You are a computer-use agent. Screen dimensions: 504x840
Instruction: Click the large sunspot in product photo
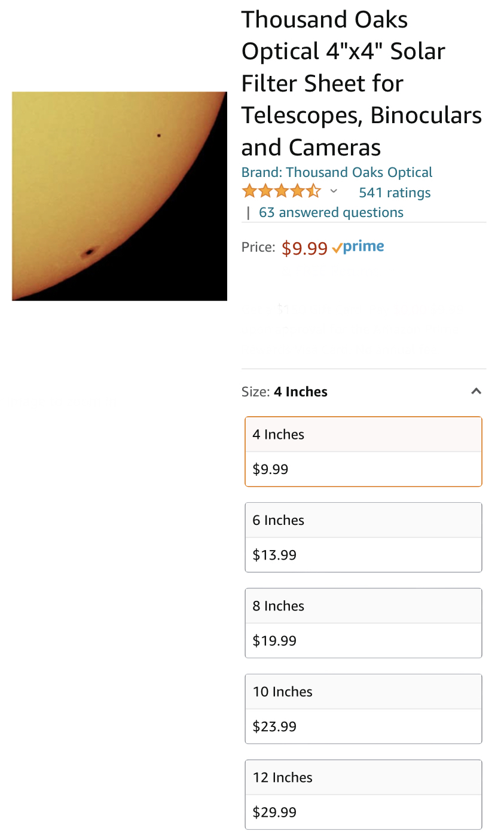coord(89,252)
